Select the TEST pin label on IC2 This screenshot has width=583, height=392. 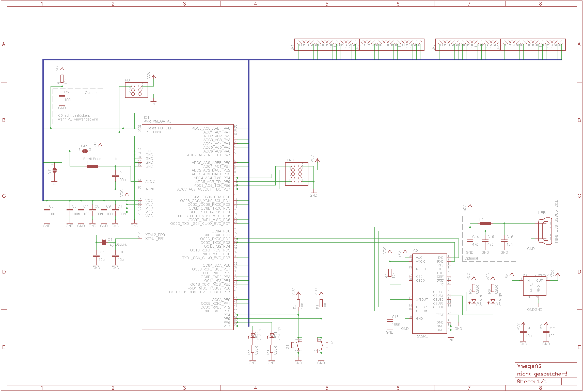(x=439, y=315)
